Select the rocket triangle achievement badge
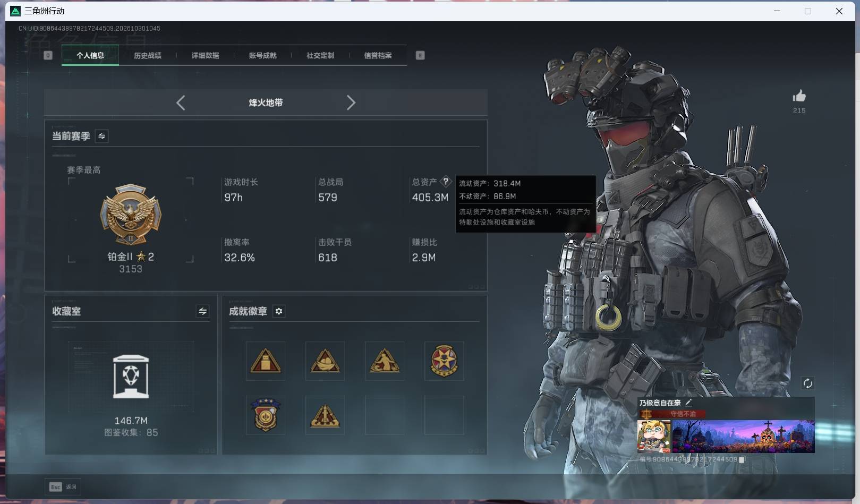 pyautogui.click(x=325, y=415)
